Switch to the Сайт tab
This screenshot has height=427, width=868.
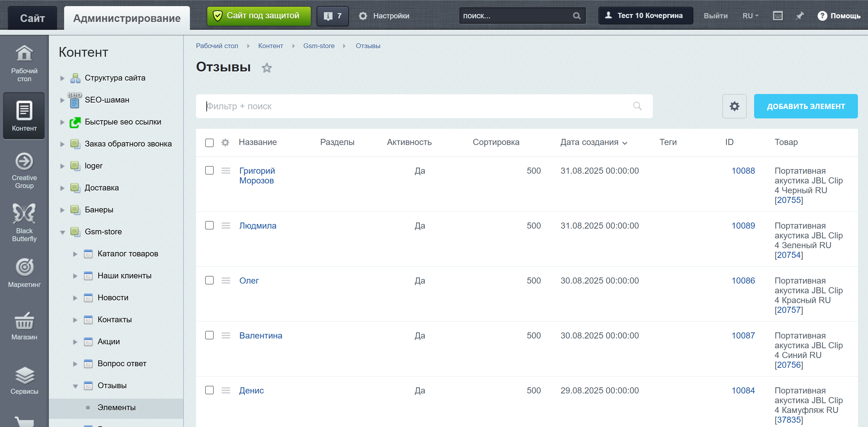click(x=32, y=18)
